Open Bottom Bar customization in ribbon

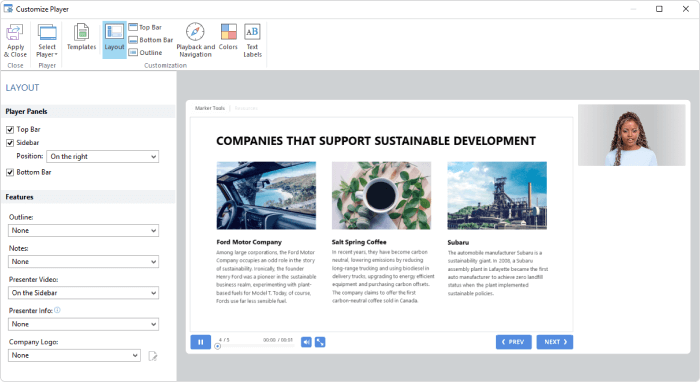[151, 40]
